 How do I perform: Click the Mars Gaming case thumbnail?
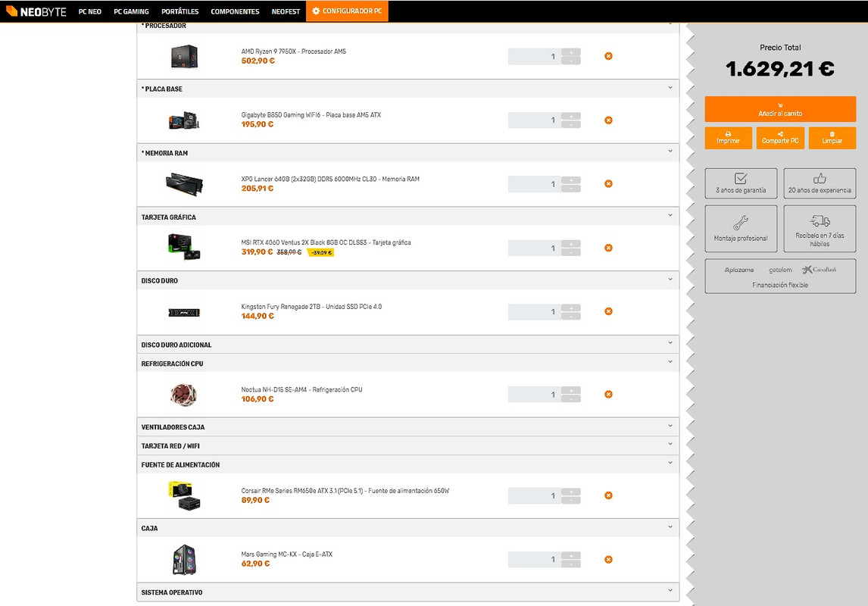[x=184, y=560]
